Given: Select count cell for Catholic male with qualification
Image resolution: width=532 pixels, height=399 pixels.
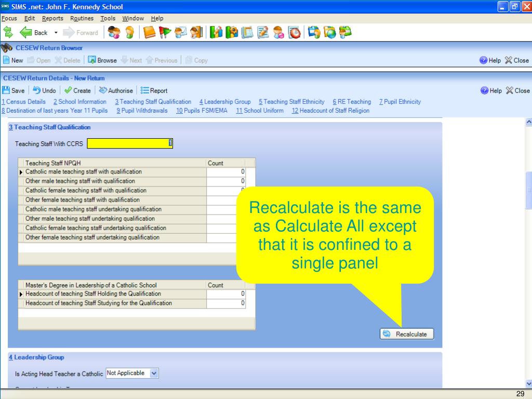Looking at the screenshot, I should point(226,171).
